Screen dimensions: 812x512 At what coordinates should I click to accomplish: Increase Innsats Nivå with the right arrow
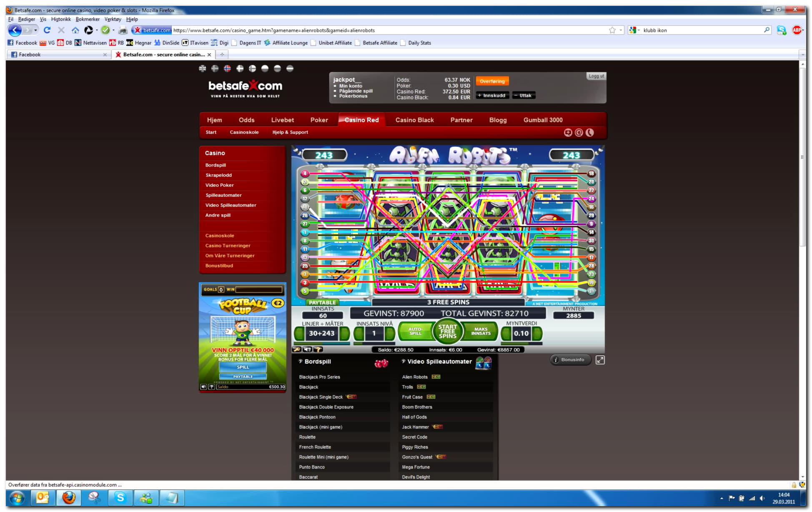(x=390, y=334)
